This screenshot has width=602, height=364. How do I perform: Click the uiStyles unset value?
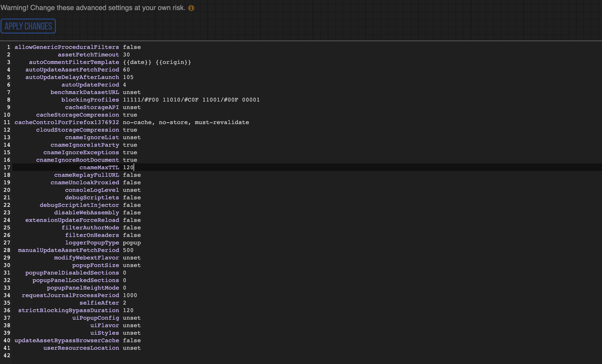[x=132, y=333]
